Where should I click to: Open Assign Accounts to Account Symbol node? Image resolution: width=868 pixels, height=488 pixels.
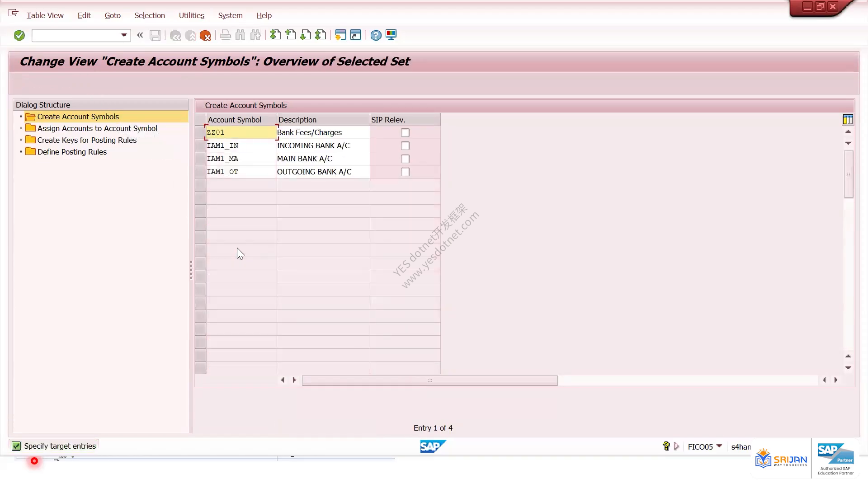97,128
